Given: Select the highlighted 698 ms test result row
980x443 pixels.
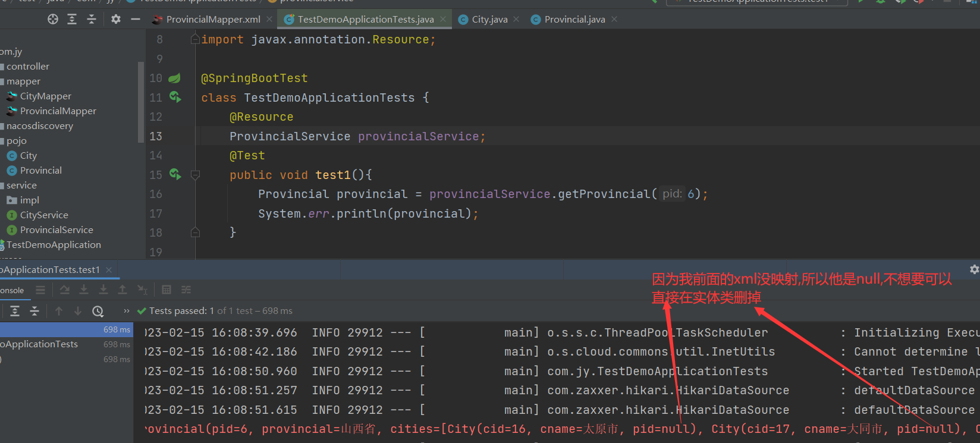Looking at the screenshot, I should click(x=67, y=329).
